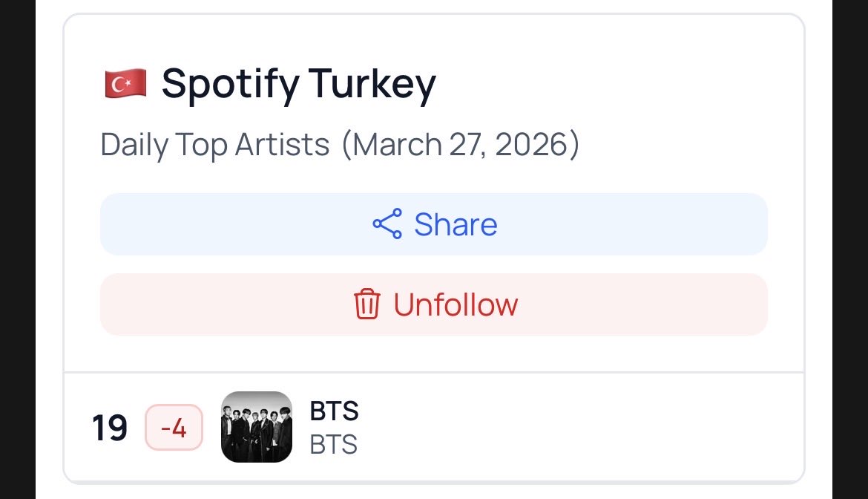Open the bold BTS artist name
868x499 pixels.
334,411
